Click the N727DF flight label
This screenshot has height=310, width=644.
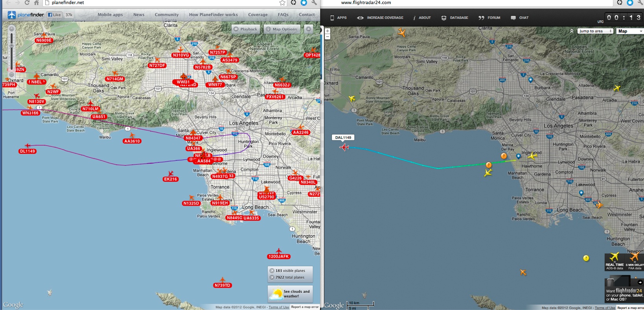157,66
